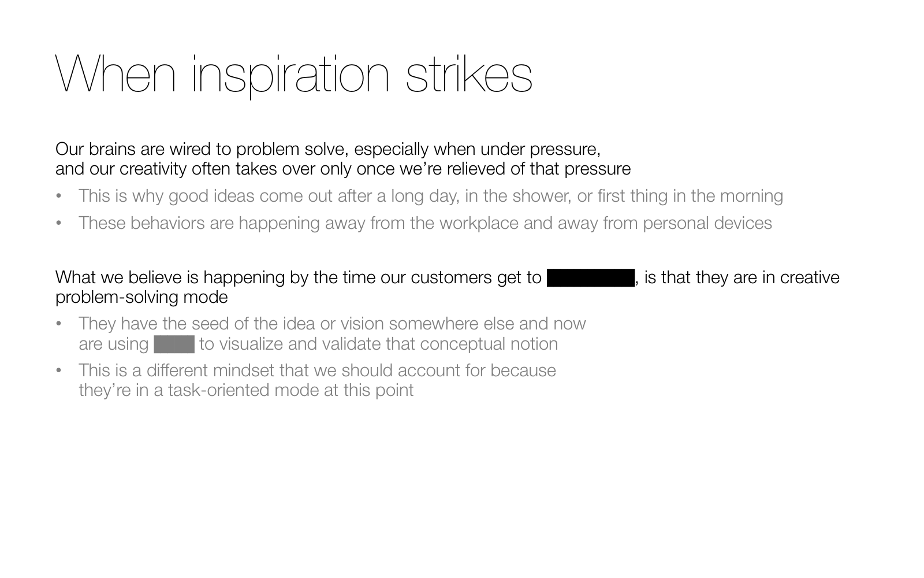Image resolution: width=924 pixels, height=578 pixels.
Task: Click the slide title 'When inspiration strikes'
Action: [294, 74]
